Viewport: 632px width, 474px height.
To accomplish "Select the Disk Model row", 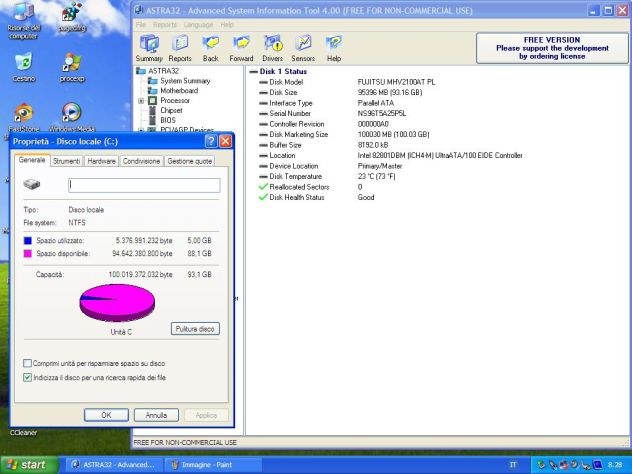I will (347, 82).
